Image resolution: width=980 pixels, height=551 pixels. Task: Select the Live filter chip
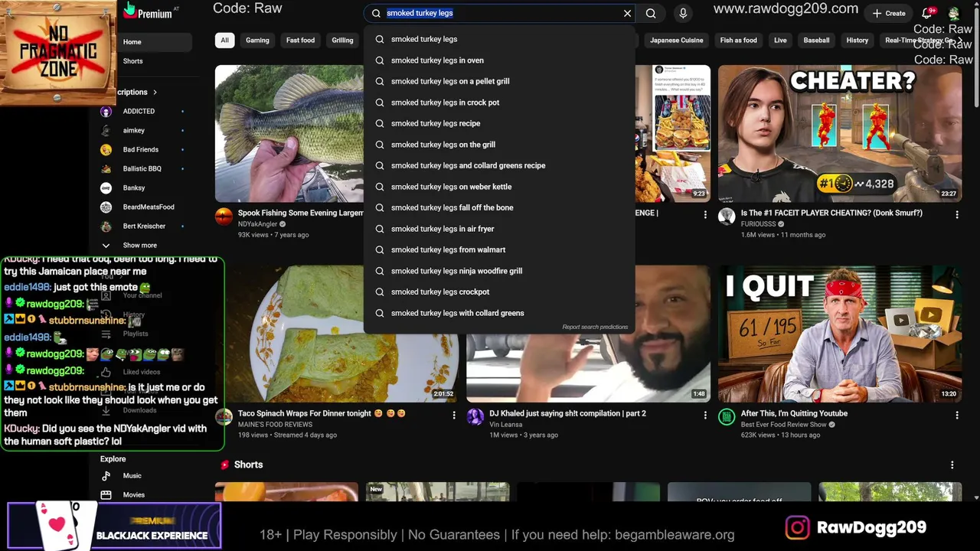tap(780, 40)
